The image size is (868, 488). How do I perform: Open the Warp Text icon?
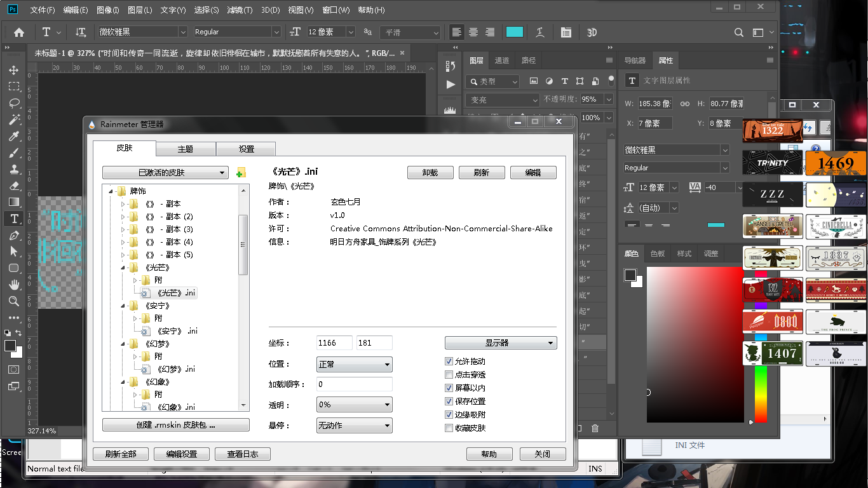(x=540, y=32)
